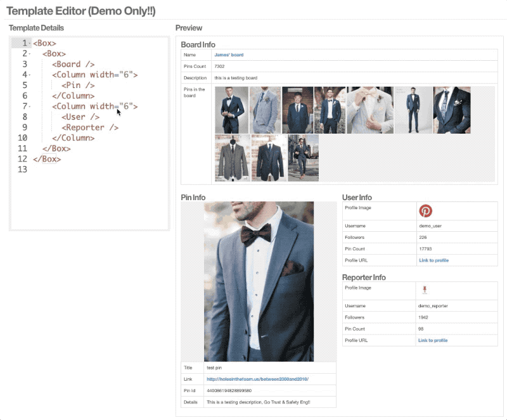Click line number 9 in the gutter
507x420 pixels.
click(25, 127)
